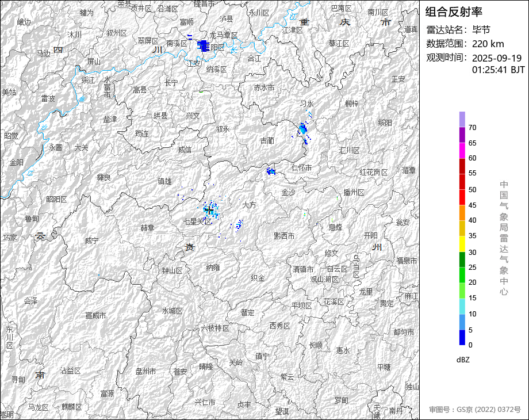Click the 昭阳区 district label

57,199
